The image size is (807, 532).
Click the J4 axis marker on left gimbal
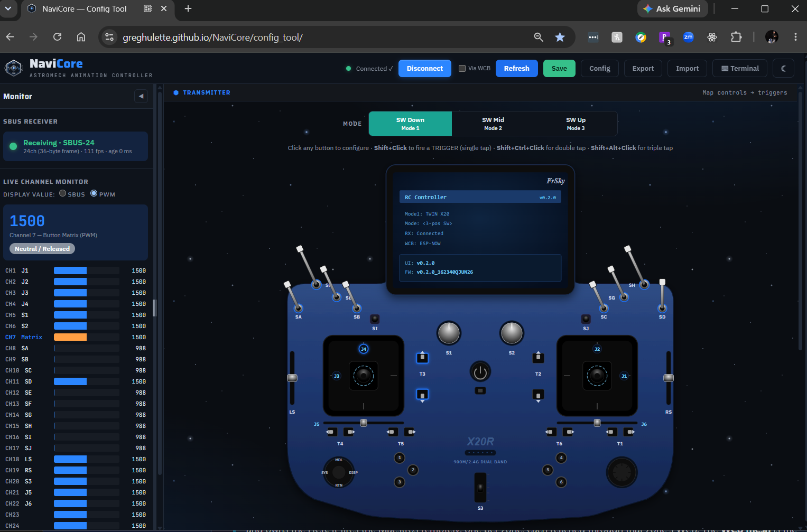coord(364,349)
